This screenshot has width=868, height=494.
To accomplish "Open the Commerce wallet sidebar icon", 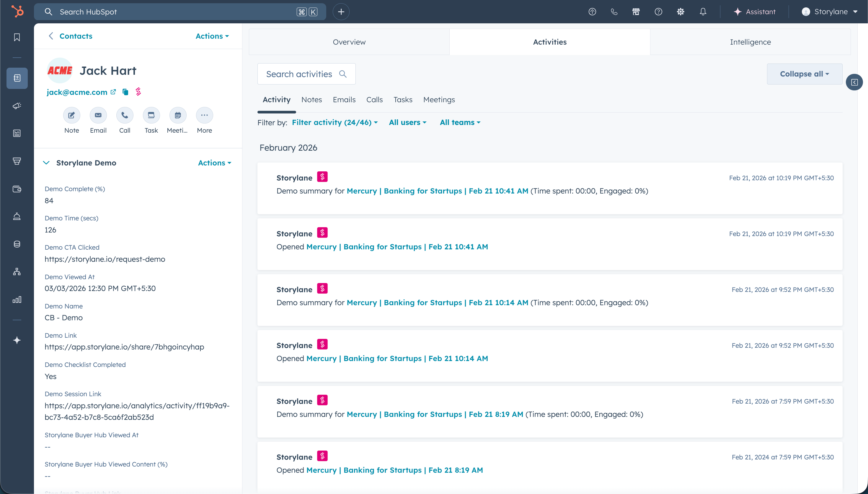I will click(x=17, y=189).
